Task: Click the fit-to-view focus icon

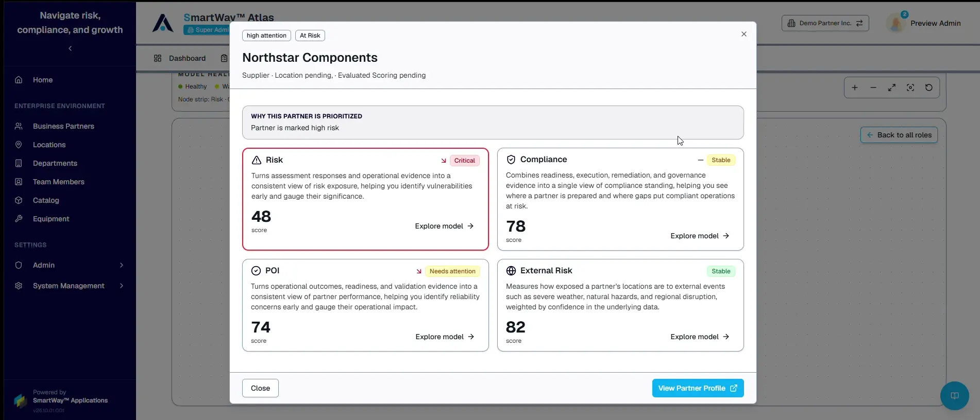Action: point(910,87)
